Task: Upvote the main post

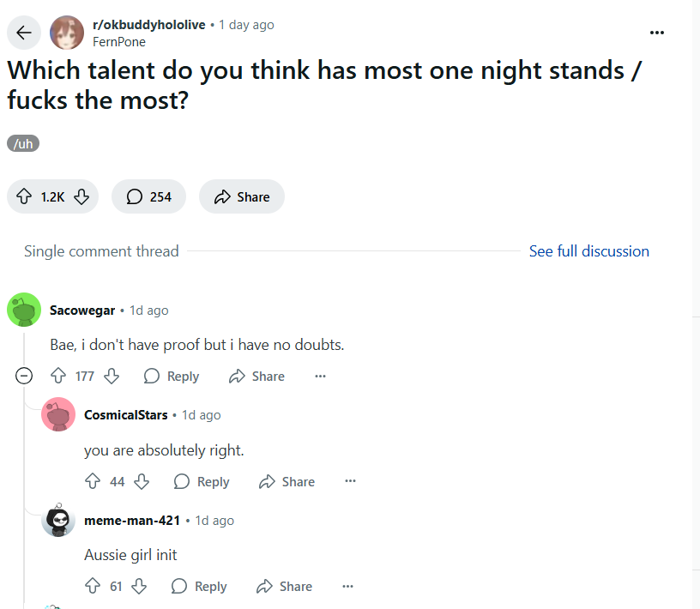Action: point(24,196)
